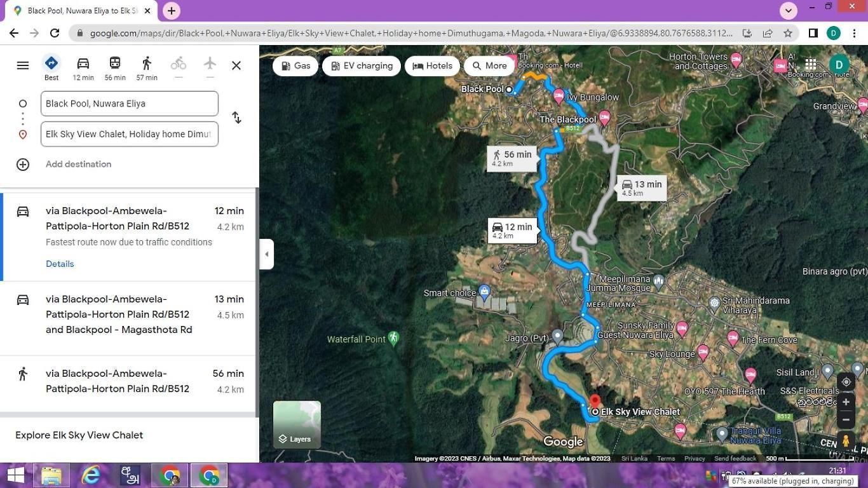This screenshot has height=488, width=868.
Task: Open the Terms link
Action: [x=666, y=458]
